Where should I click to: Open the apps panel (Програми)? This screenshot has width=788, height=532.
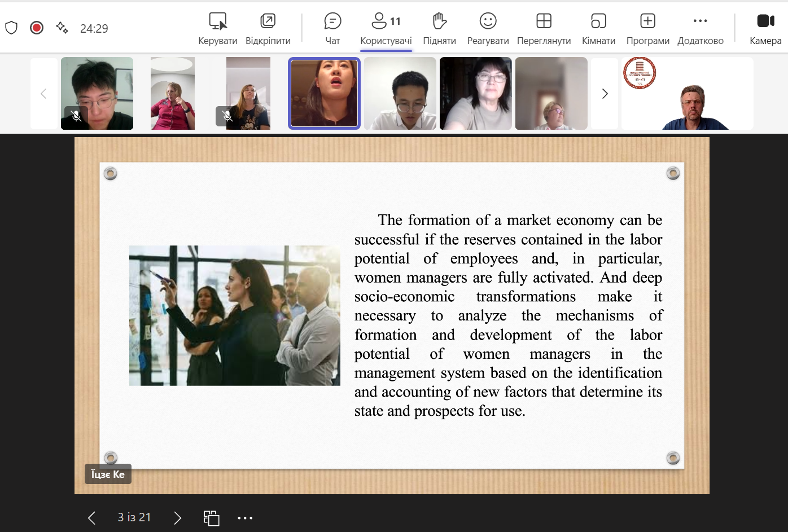(x=647, y=28)
